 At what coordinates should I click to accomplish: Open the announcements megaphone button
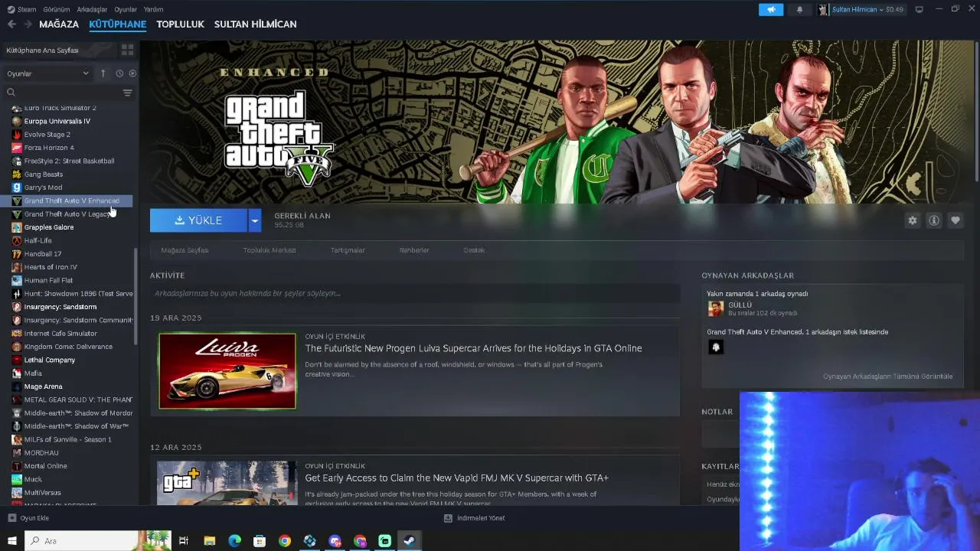(771, 9)
